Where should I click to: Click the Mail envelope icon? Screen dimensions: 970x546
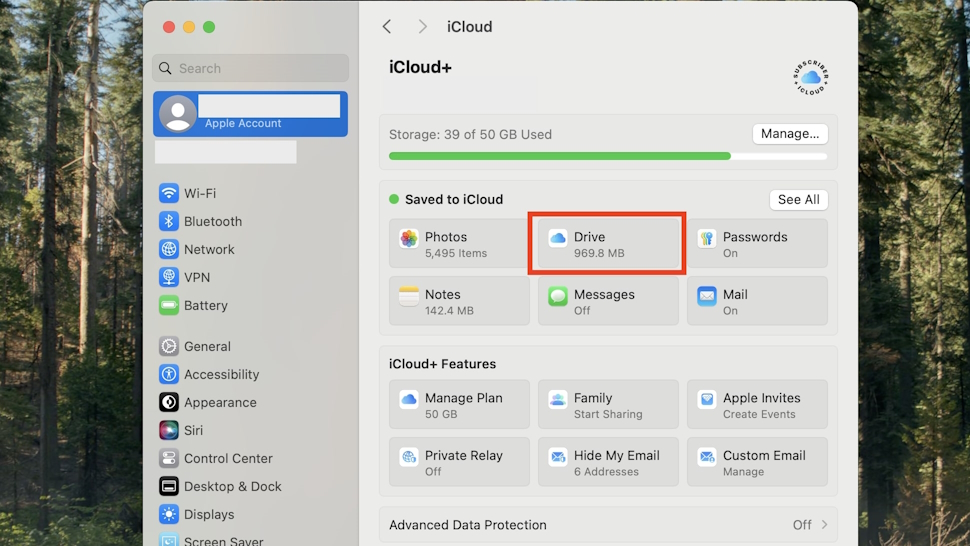[x=706, y=296]
